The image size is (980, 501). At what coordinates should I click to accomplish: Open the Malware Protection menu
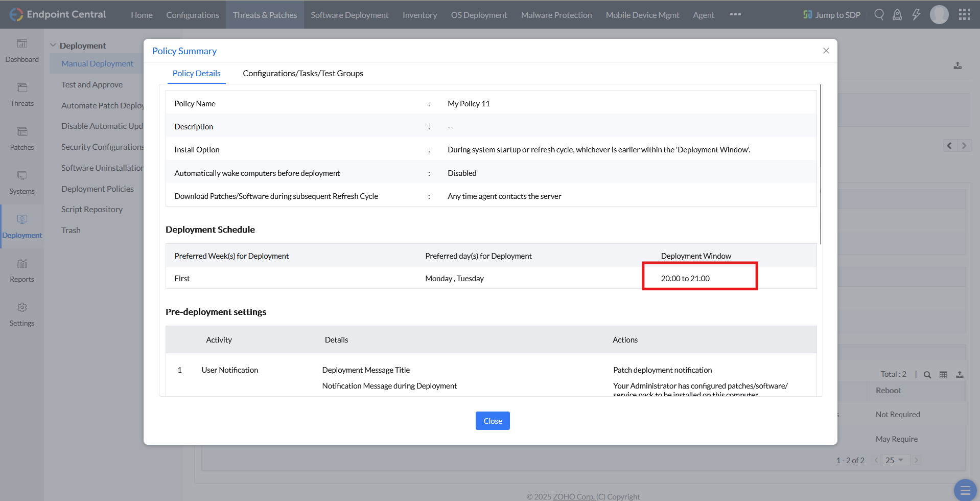pyautogui.click(x=556, y=15)
